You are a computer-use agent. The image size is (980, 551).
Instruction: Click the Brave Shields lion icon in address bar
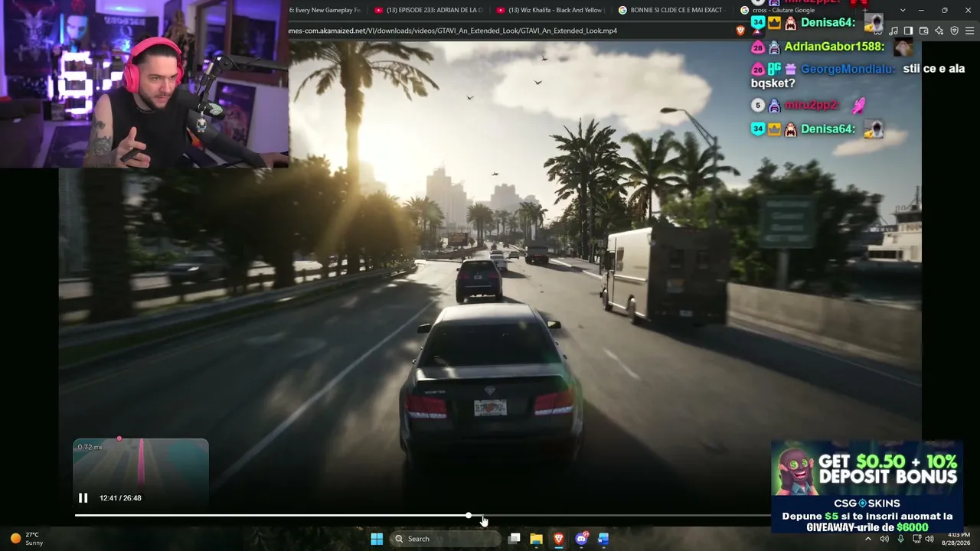point(740,31)
